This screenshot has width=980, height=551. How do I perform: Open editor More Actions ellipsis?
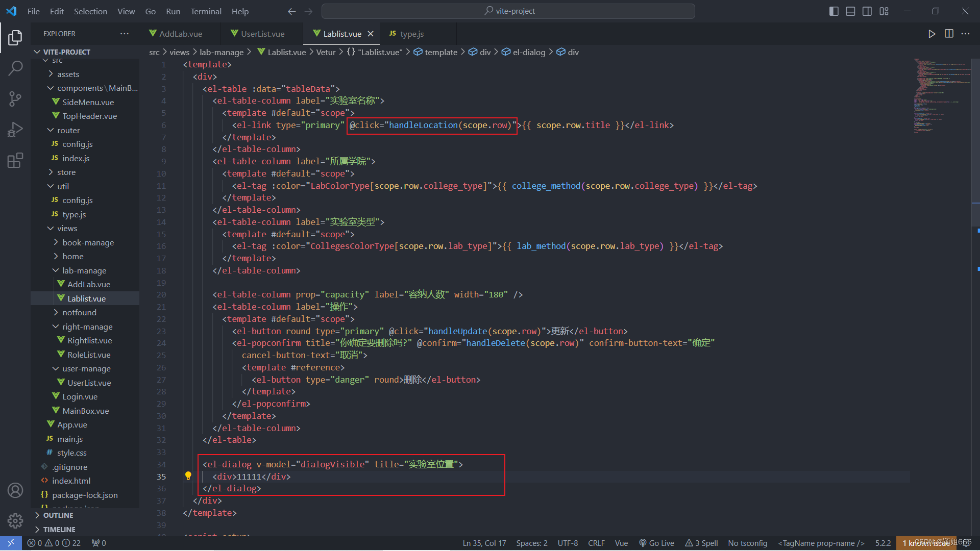965,34
